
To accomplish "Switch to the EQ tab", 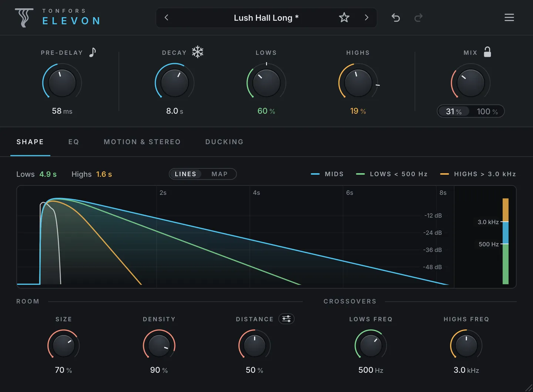I will pyautogui.click(x=74, y=142).
